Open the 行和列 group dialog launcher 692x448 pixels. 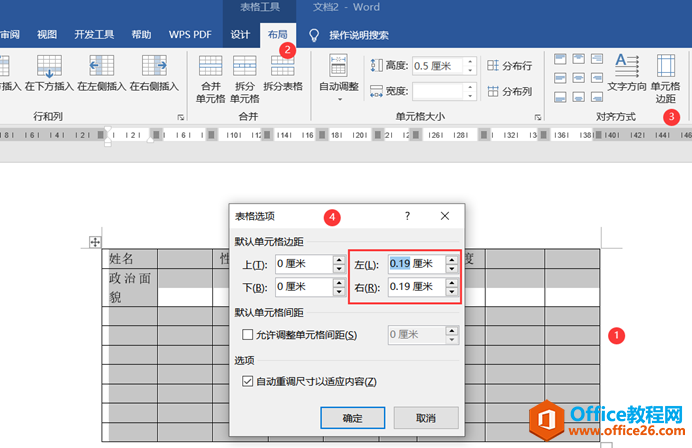[x=181, y=117]
